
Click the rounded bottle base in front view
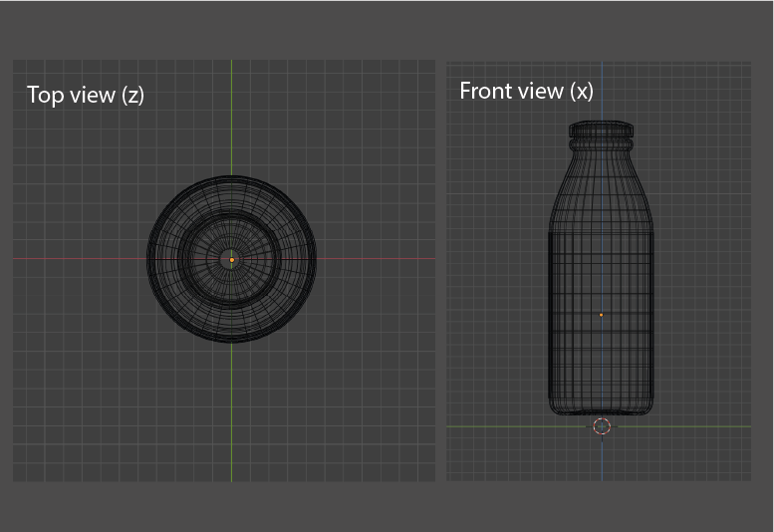pyautogui.click(x=602, y=407)
